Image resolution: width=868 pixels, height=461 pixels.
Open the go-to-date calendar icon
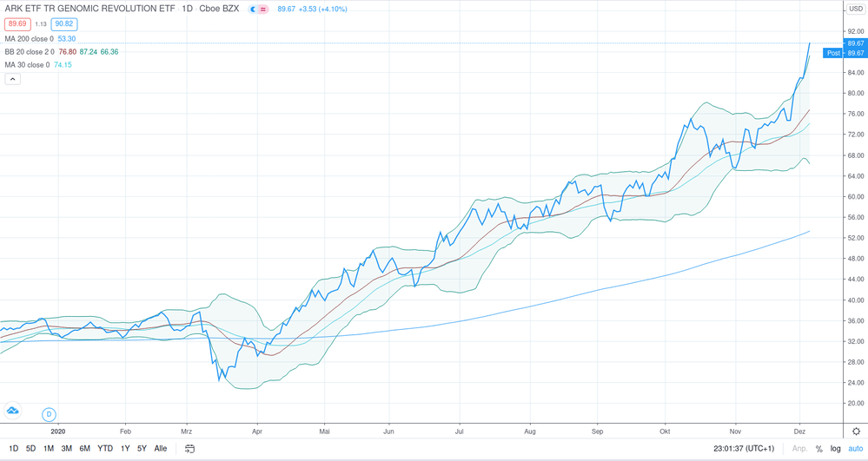click(189, 449)
